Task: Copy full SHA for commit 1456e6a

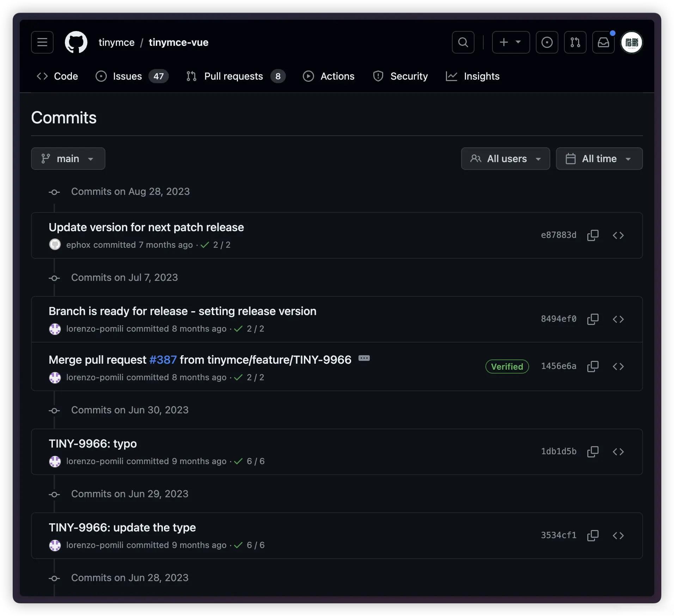Action: [593, 366]
